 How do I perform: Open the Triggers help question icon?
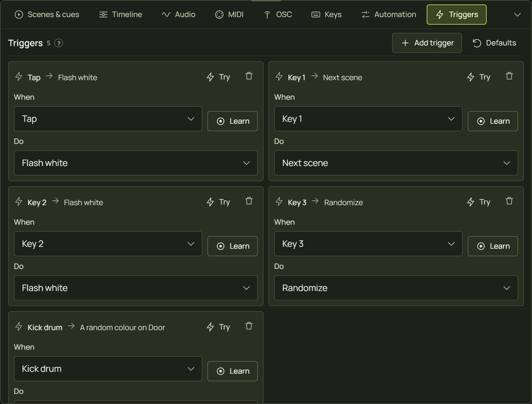coord(59,43)
